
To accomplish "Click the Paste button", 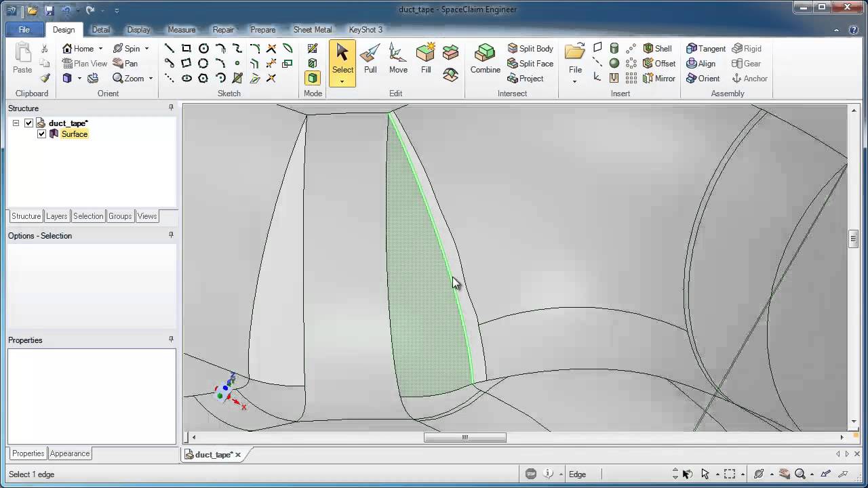I will [22, 59].
